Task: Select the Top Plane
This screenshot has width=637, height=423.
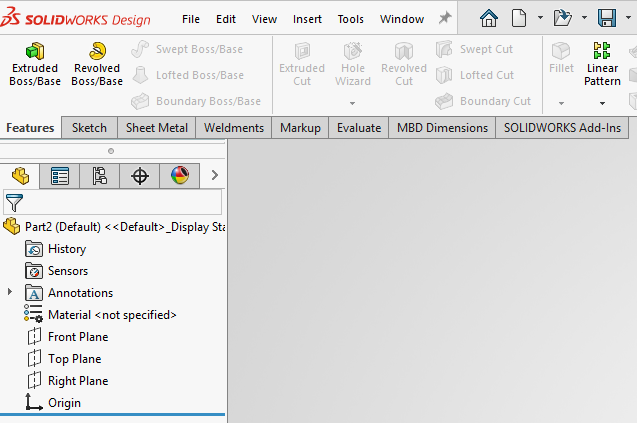Action: [x=64, y=358]
